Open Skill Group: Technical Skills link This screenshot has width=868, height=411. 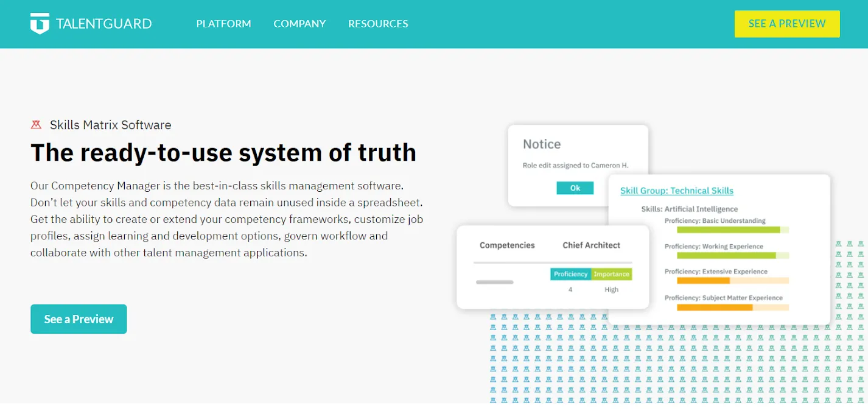pyautogui.click(x=677, y=191)
